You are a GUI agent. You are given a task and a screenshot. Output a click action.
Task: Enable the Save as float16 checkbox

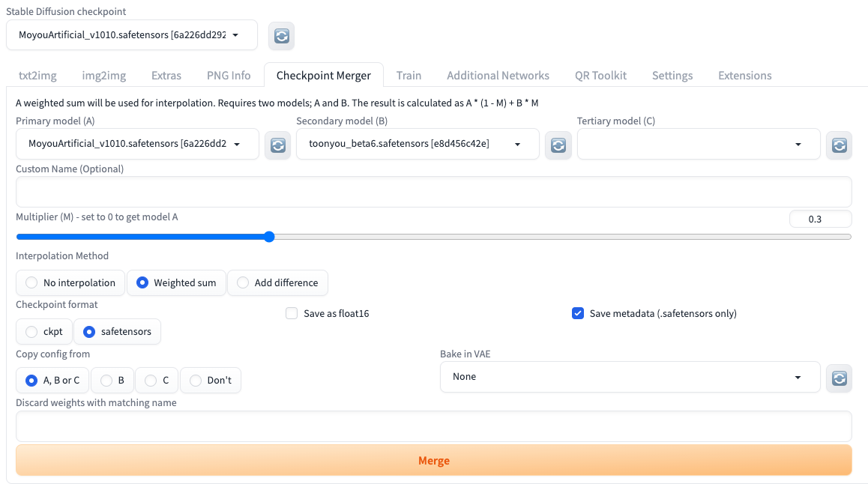[x=292, y=314]
